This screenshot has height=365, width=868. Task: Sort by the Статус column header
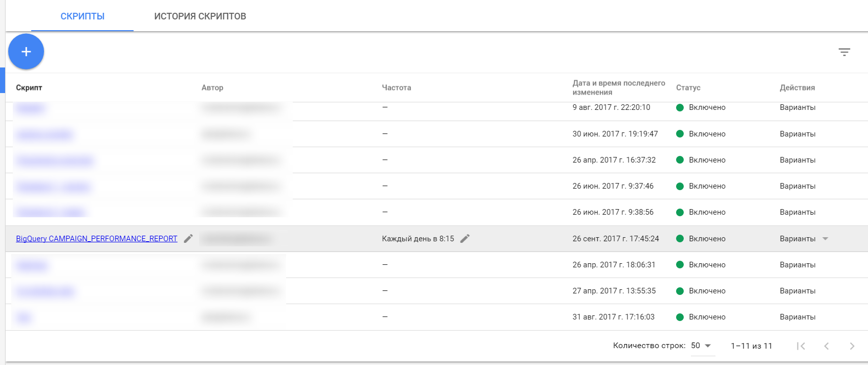tap(688, 87)
